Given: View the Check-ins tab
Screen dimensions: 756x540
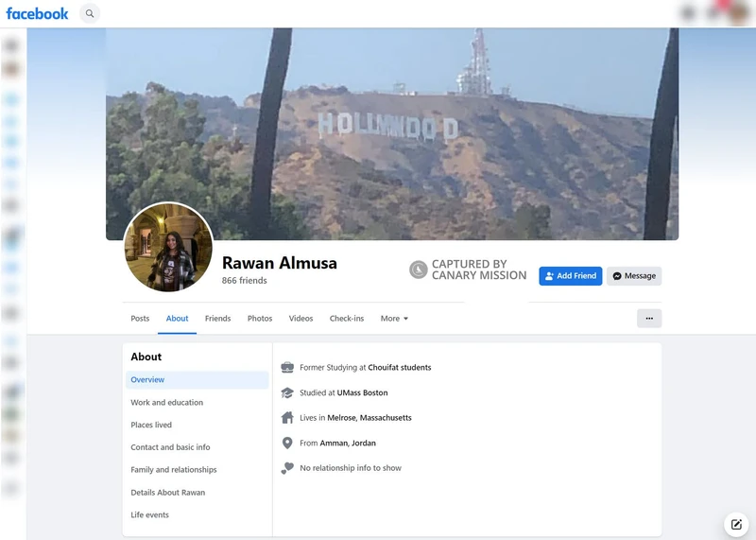Looking at the screenshot, I should 347,319.
